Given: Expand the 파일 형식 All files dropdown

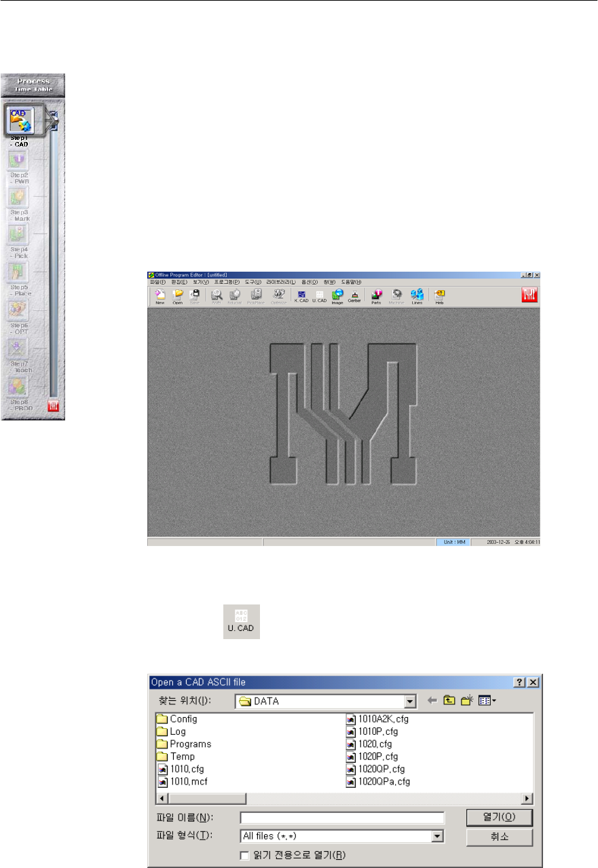Looking at the screenshot, I should pos(438,837).
